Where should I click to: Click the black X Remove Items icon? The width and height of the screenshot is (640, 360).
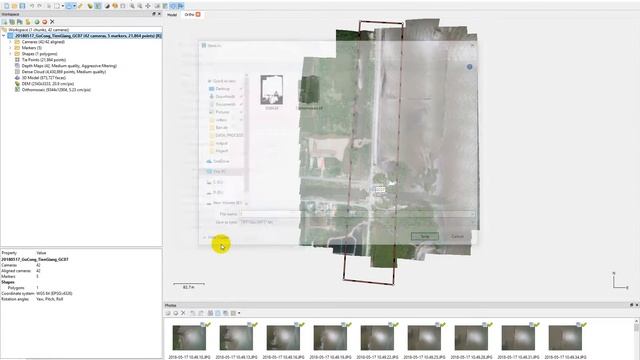coord(52,22)
